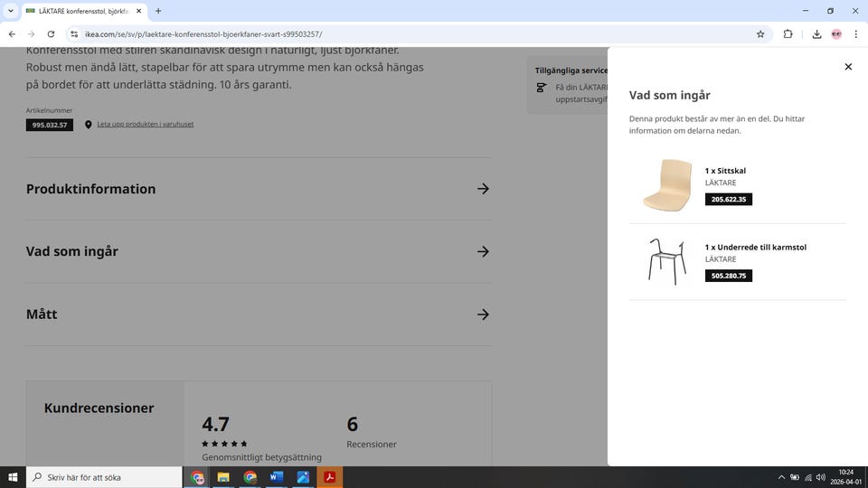This screenshot has height=488, width=868.
Task: Open the tab search dropdown
Action: 11,11
